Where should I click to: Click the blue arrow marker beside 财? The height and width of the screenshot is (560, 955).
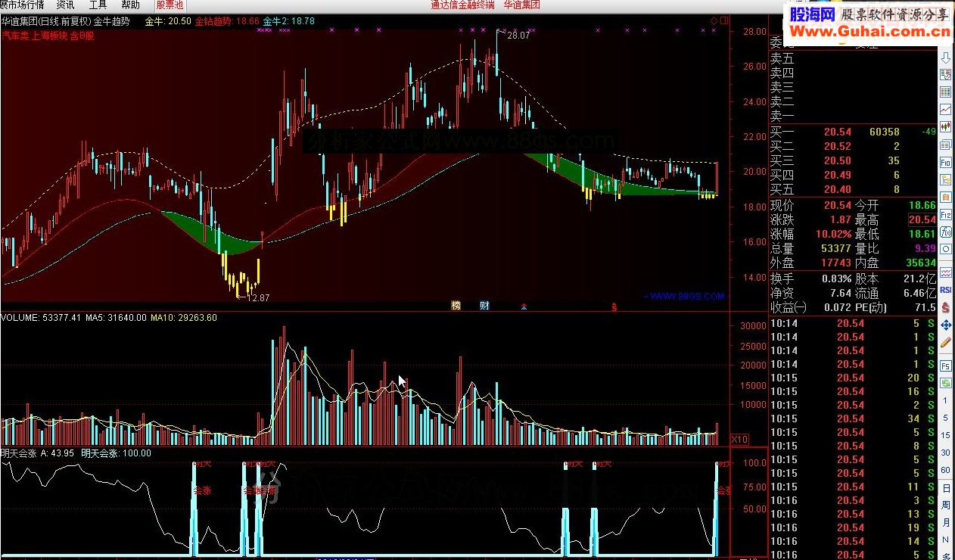tap(523, 306)
